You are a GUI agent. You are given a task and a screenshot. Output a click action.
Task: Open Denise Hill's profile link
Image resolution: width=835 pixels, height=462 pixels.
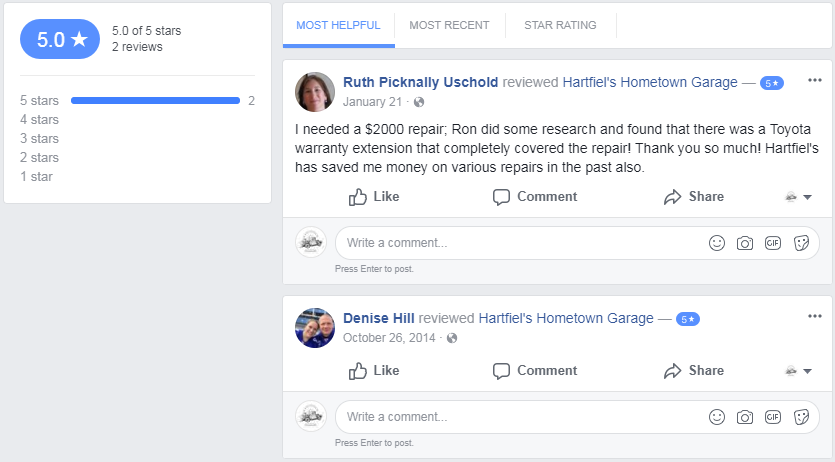pyautogui.click(x=379, y=318)
